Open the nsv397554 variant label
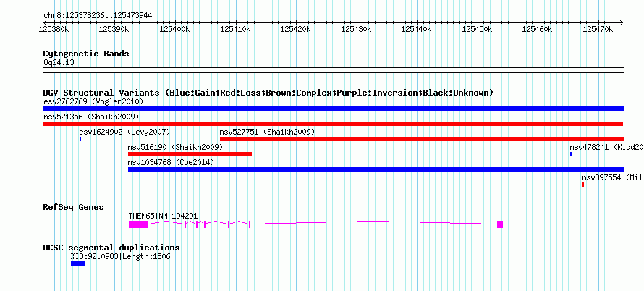Image resolution: width=644 pixels, height=291 pixels. pyautogui.click(x=612, y=177)
